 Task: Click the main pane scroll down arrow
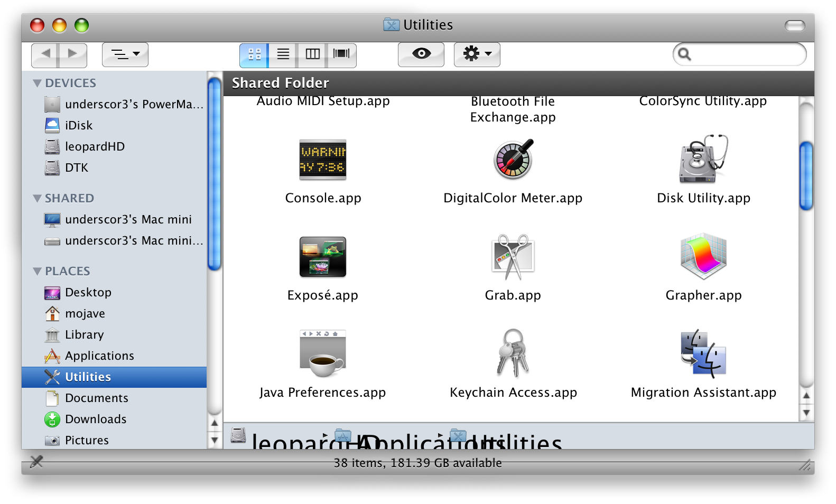coord(806,413)
